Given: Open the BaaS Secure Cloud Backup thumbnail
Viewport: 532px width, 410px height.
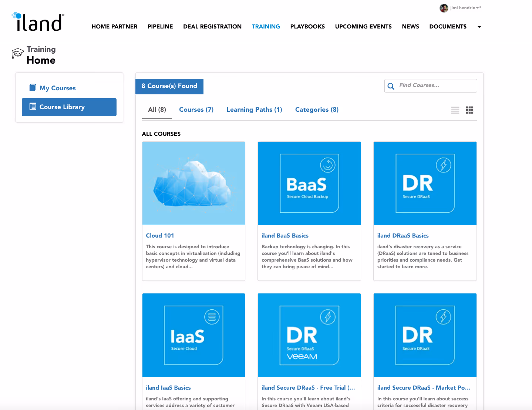Looking at the screenshot, I should click(309, 183).
